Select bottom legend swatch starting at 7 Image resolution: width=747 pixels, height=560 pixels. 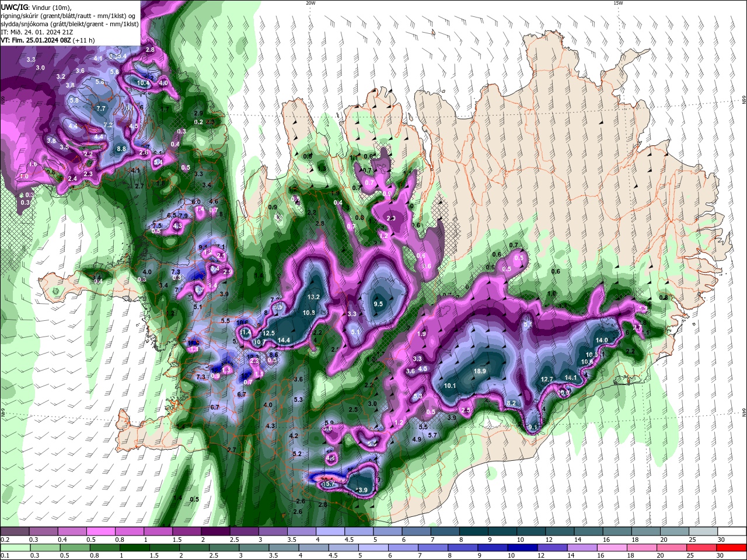click(x=433, y=548)
